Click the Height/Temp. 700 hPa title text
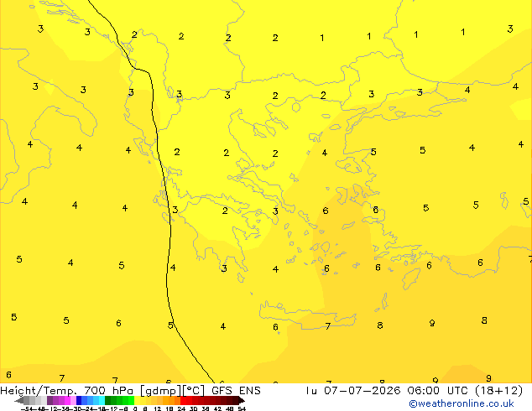Screen dimensions: 532x411 pos(66,391)
